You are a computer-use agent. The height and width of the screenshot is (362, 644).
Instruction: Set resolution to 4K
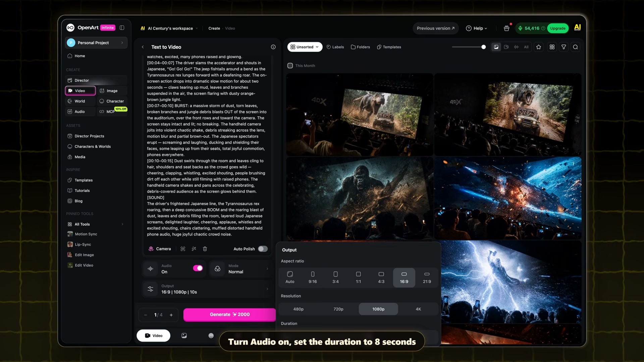(x=418, y=309)
